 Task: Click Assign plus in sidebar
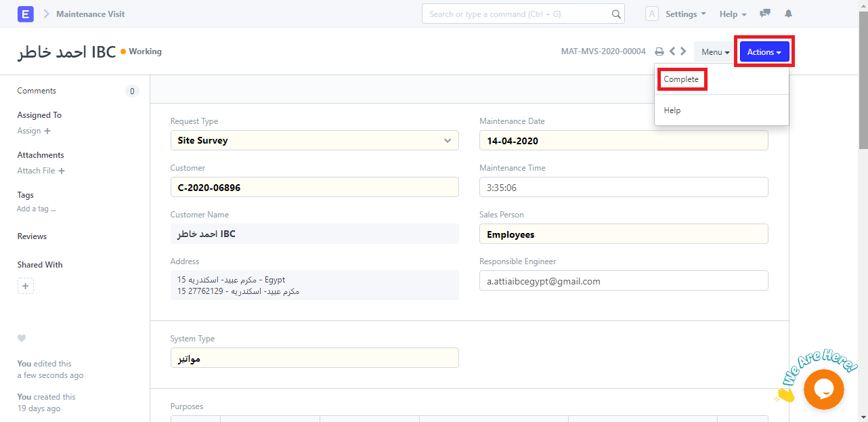[x=34, y=131]
